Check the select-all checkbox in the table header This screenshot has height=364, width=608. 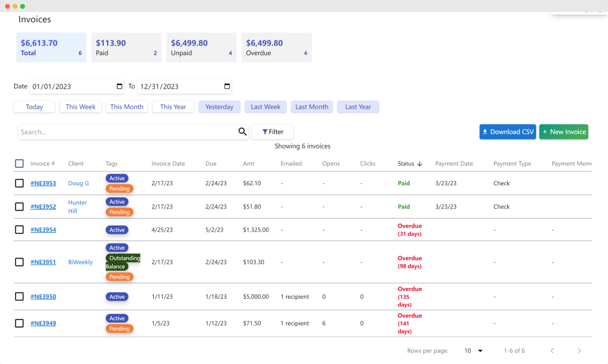[19, 163]
